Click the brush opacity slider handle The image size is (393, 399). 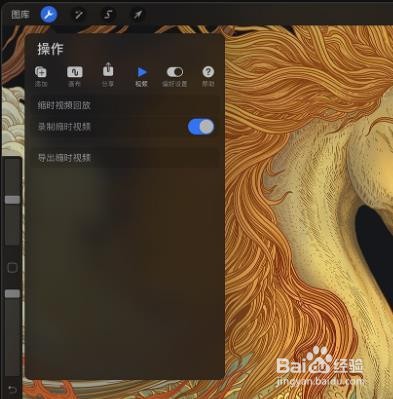click(13, 294)
